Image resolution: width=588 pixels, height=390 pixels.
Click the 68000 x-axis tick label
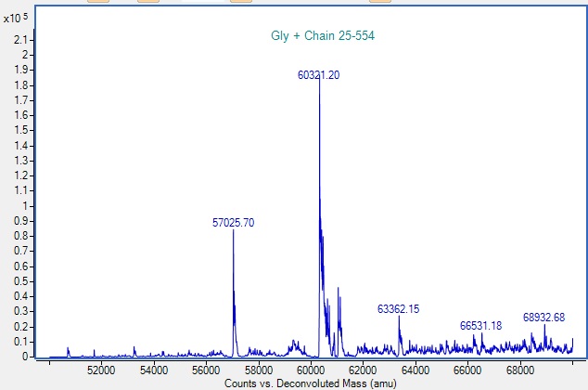[x=519, y=370]
